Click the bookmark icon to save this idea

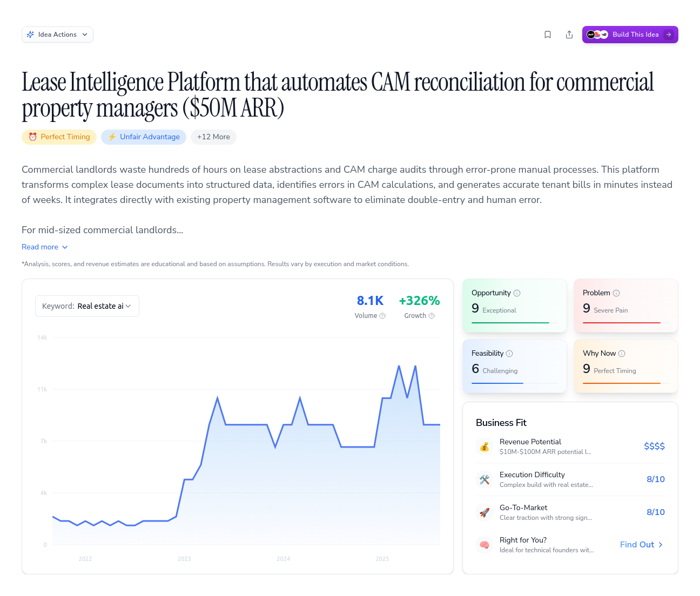click(547, 34)
